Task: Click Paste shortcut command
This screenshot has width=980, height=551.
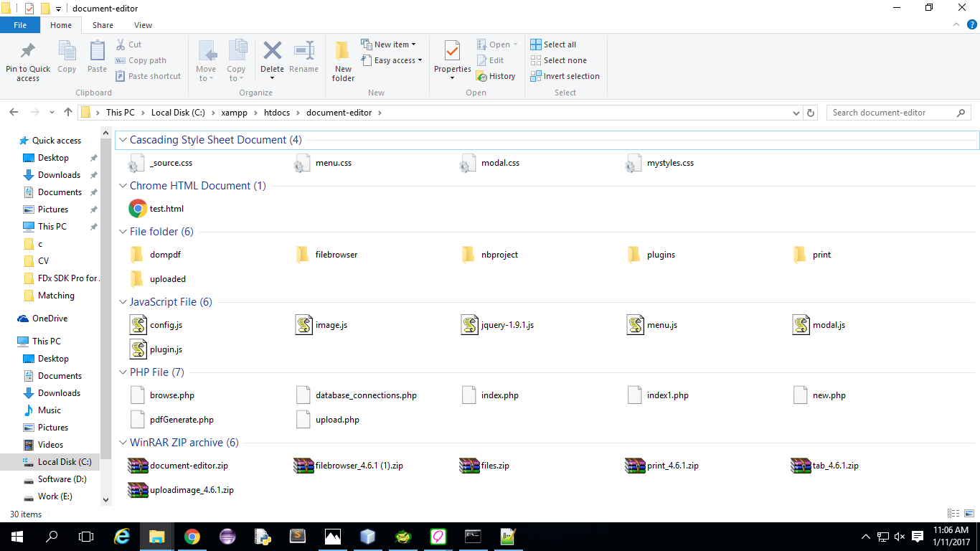Action: pos(148,76)
